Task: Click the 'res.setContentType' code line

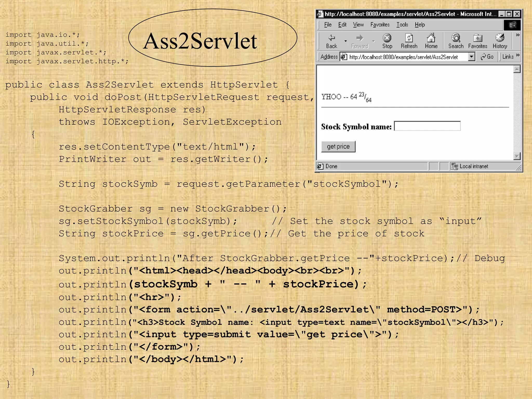Action: click(x=157, y=147)
